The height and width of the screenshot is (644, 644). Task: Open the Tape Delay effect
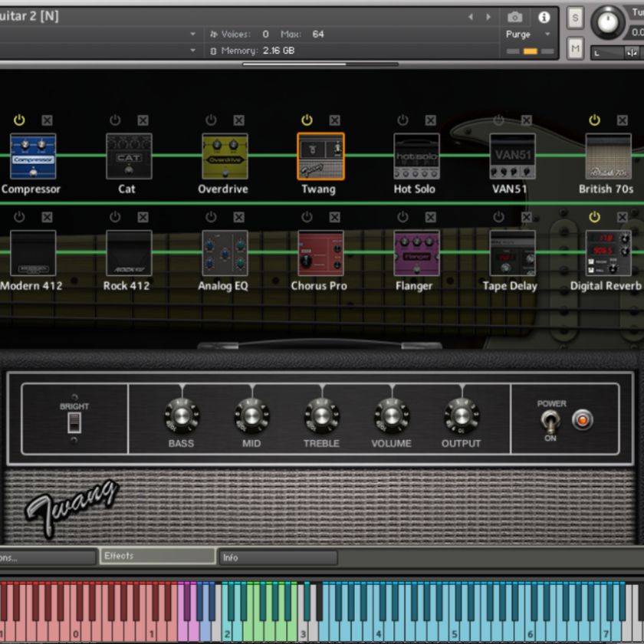click(513, 253)
